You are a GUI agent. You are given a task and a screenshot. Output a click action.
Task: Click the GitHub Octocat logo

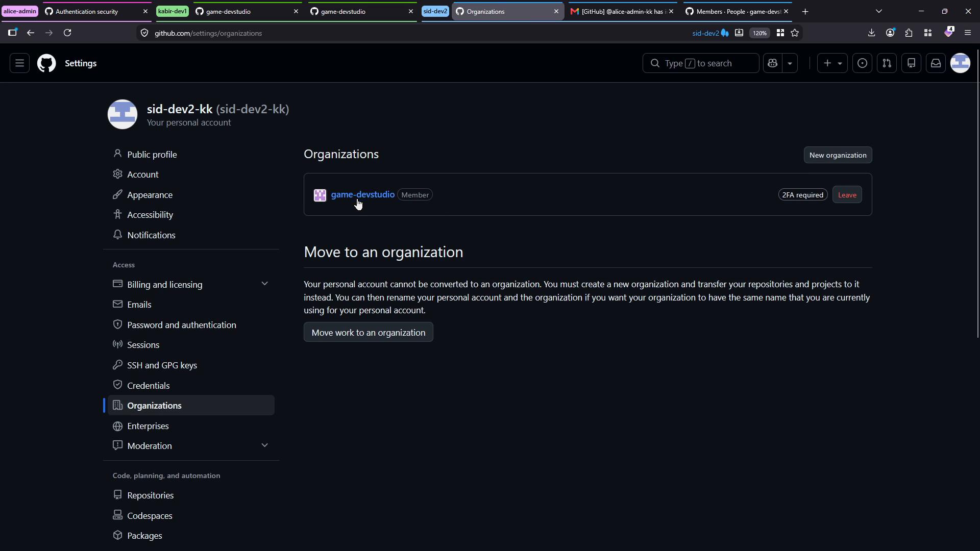pos(46,63)
